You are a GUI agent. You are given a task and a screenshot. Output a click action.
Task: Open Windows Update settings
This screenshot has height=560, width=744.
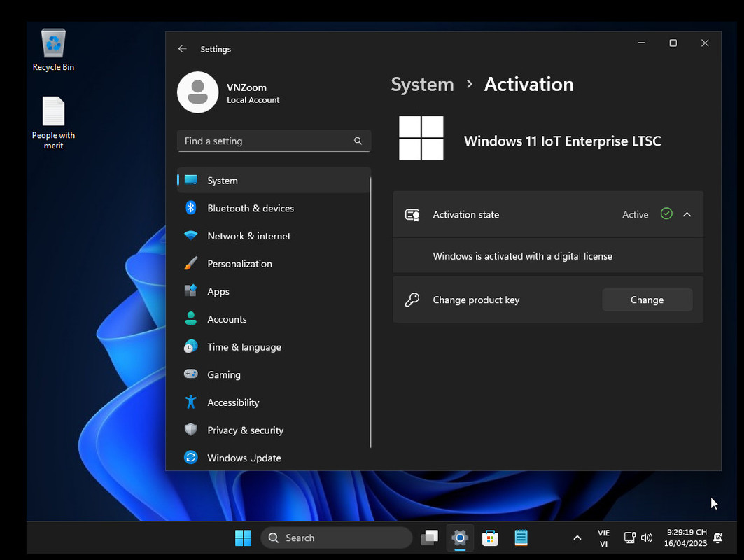tap(274, 458)
